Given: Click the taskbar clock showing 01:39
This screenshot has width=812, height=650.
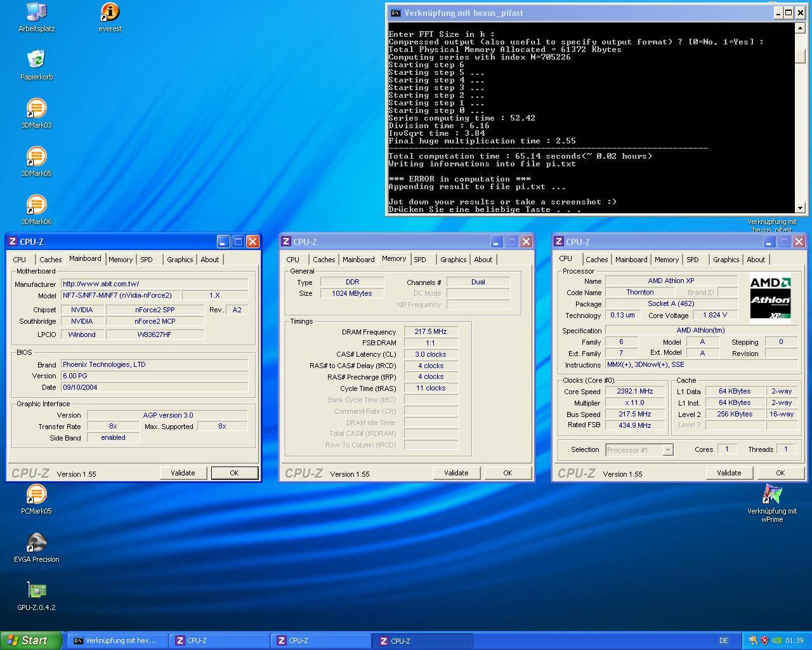Looking at the screenshot, I should [x=794, y=640].
